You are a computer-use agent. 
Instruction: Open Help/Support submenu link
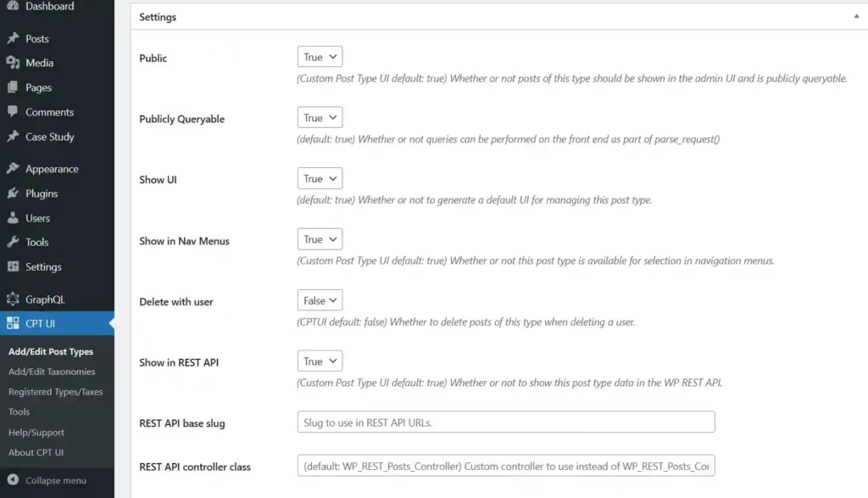click(36, 432)
